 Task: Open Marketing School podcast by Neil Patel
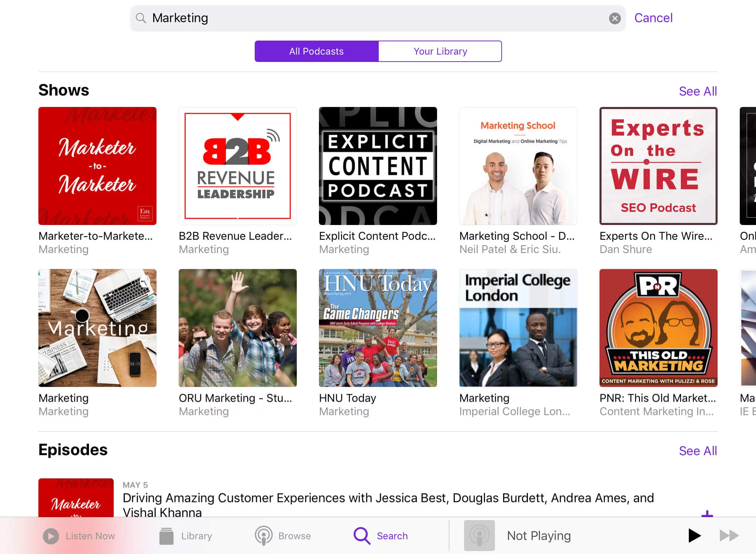[518, 166]
